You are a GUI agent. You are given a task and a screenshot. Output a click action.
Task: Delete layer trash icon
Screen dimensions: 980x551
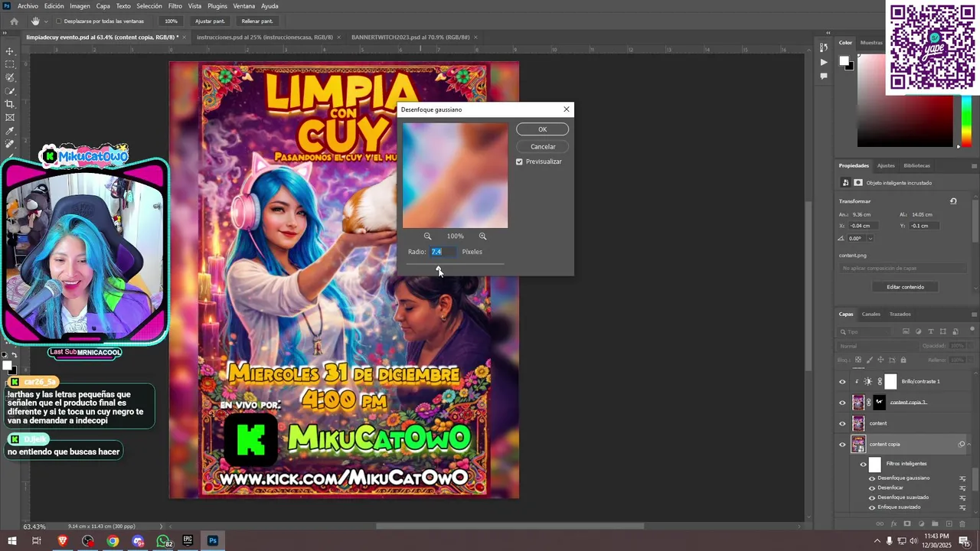[x=962, y=524]
